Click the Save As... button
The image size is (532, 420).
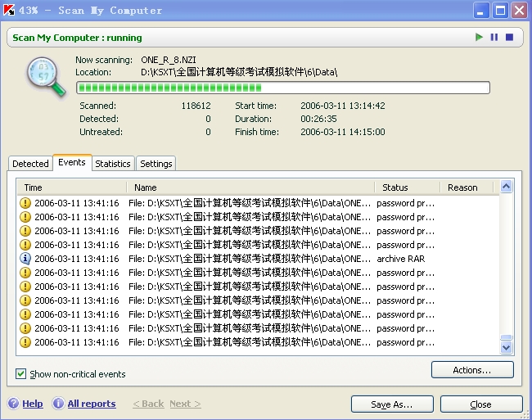tap(392, 404)
